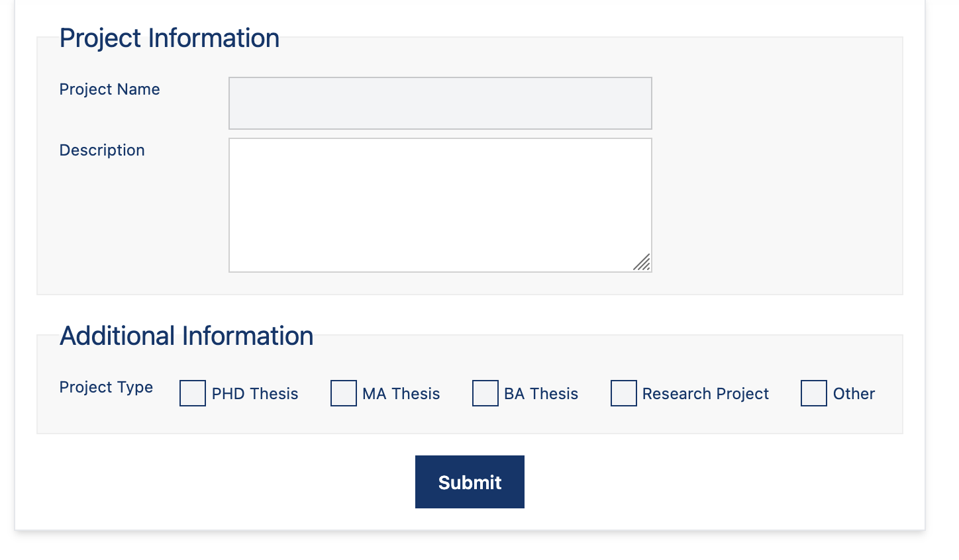Click the Project Information section heading

pyautogui.click(x=170, y=38)
